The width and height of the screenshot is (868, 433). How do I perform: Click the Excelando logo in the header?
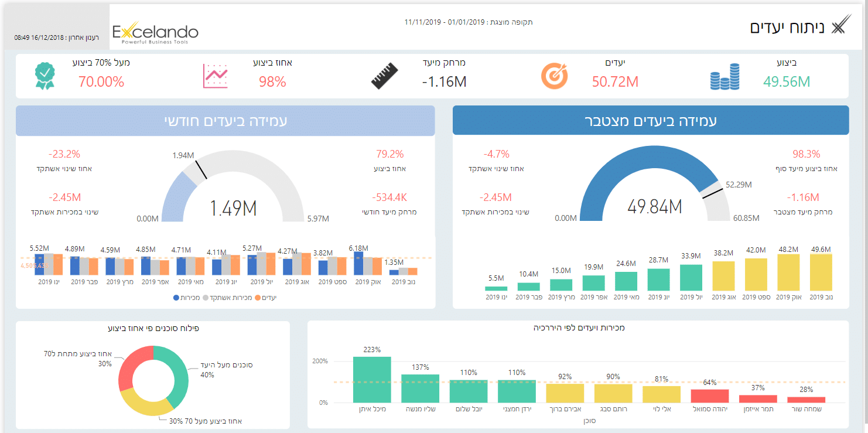(x=155, y=33)
